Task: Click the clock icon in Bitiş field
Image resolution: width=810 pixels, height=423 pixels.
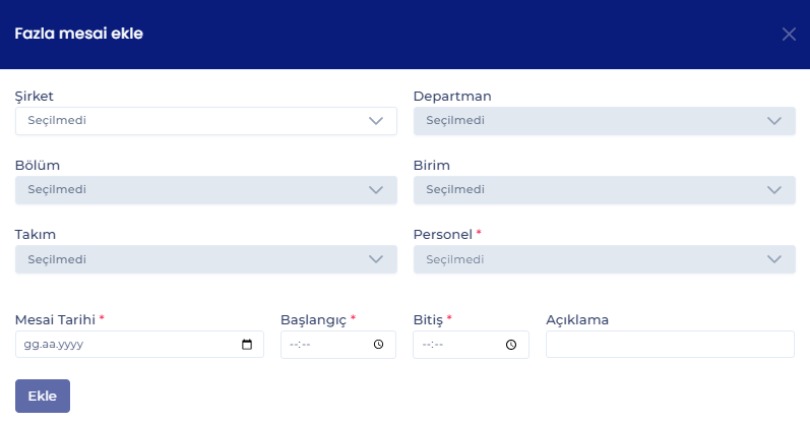Action: click(511, 345)
